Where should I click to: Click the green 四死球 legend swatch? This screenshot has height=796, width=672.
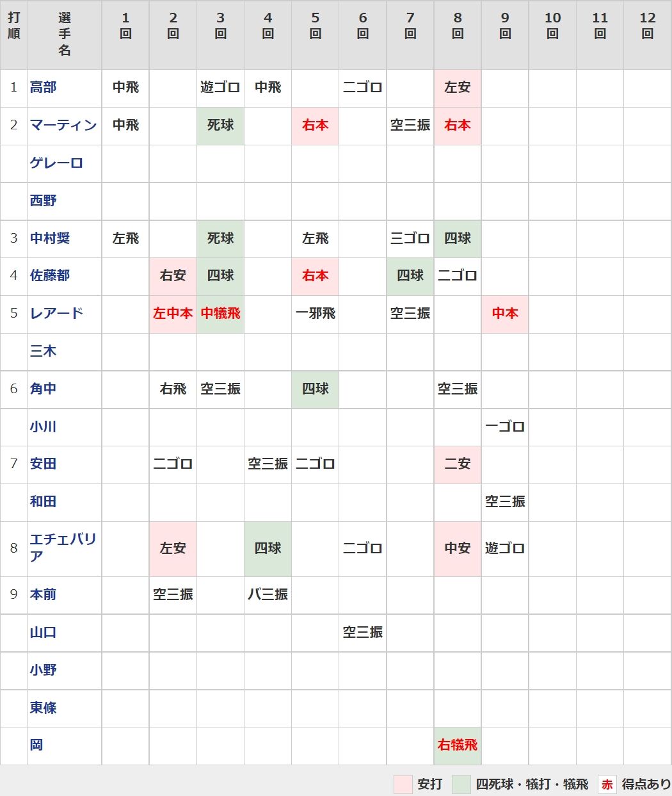coord(461,784)
